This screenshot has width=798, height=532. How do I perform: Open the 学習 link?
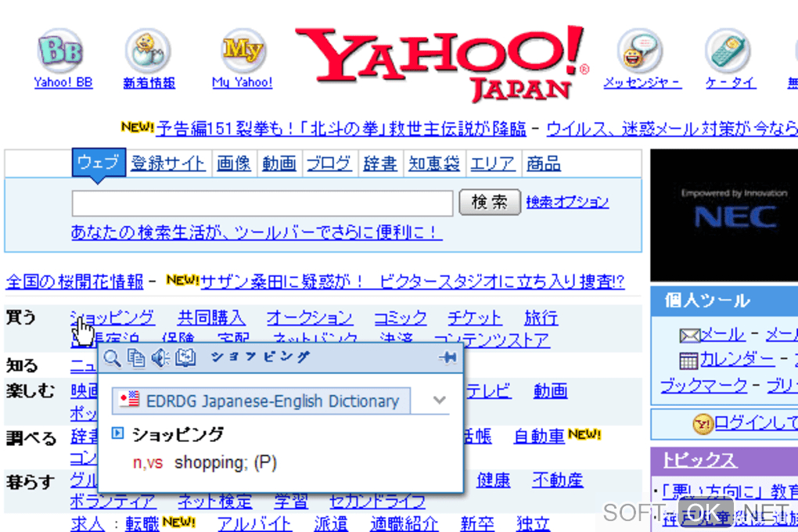[291, 501]
